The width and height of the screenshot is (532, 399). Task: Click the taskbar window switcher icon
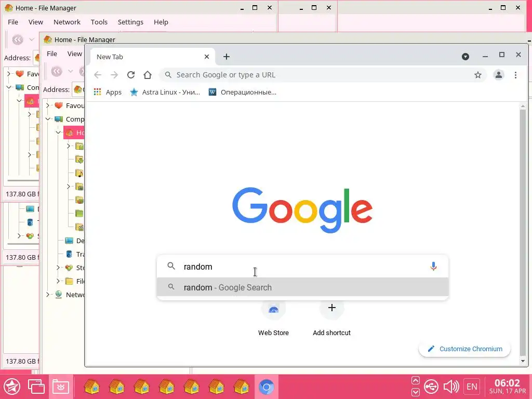pyautogui.click(x=36, y=387)
